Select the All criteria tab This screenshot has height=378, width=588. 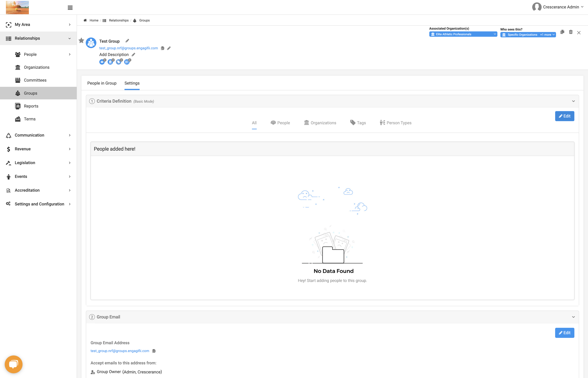tap(254, 123)
